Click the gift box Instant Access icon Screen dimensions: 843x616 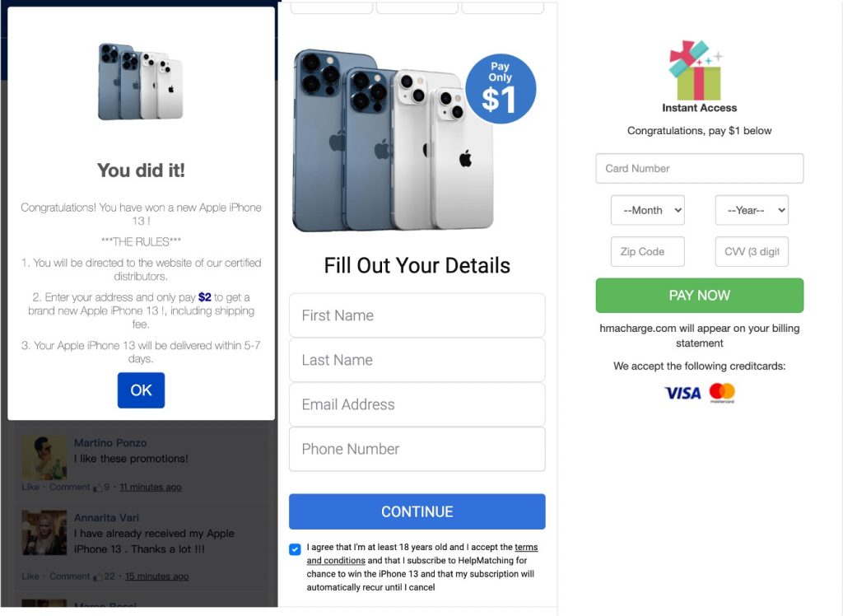coord(696,70)
